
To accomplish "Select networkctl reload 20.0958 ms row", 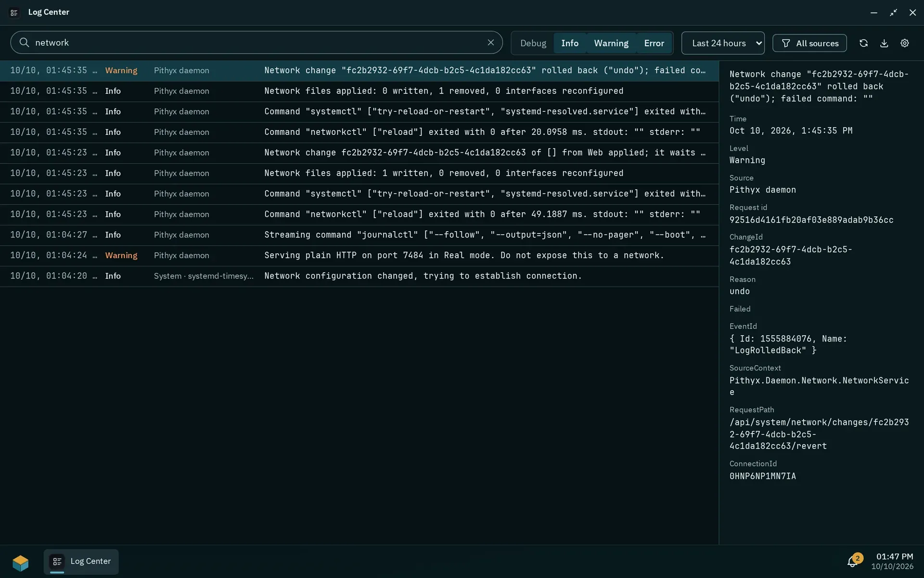I will 359,132.
